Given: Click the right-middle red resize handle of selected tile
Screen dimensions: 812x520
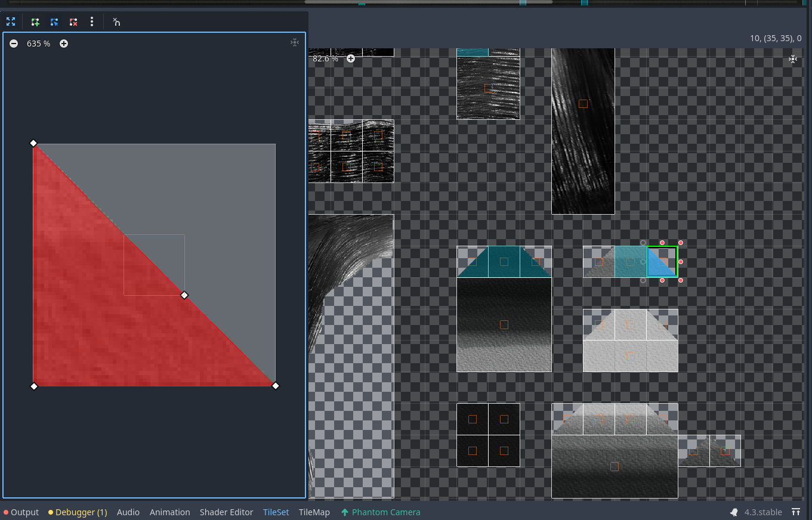Looking at the screenshot, I should [681, 262].
